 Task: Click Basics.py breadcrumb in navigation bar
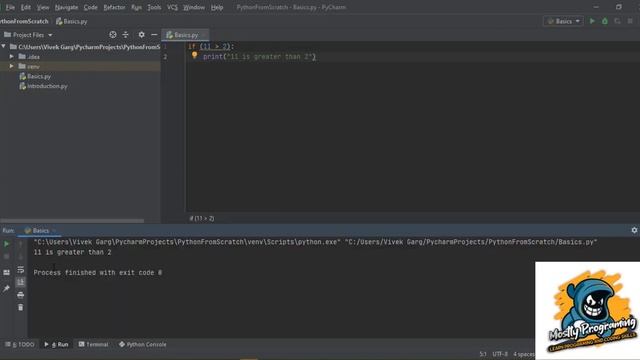pos(71,21)
